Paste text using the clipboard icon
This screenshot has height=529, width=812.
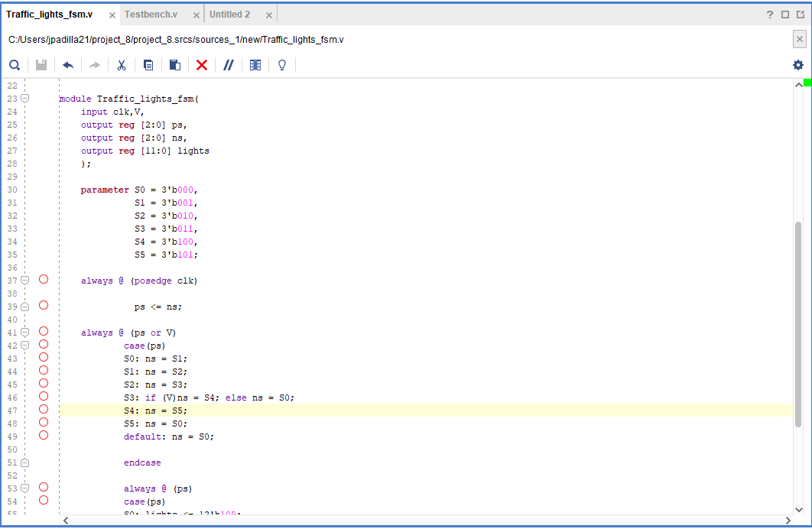tap(174, 65)
